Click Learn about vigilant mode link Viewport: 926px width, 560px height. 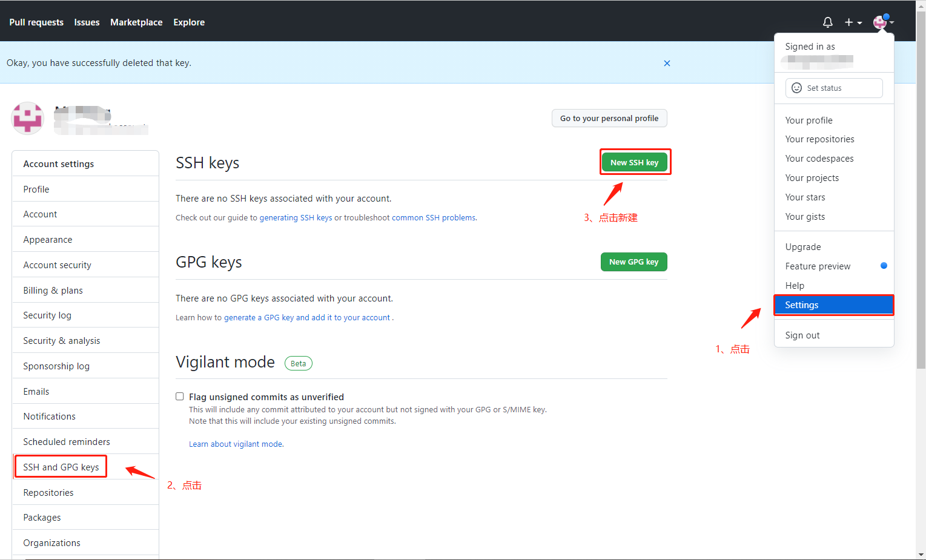(x=235, y=444)
